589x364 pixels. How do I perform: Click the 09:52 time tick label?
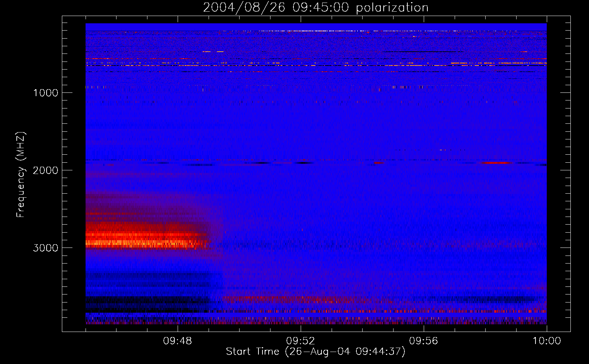click(301, 341)
